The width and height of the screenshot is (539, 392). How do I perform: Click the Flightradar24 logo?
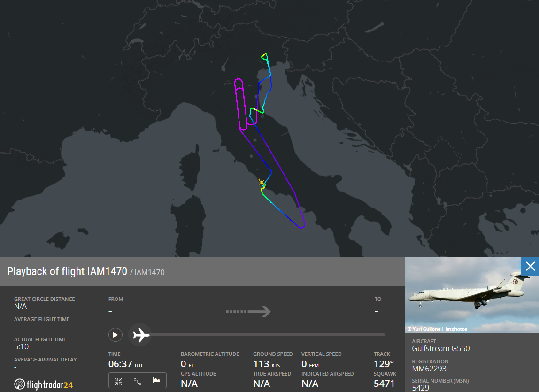[x=44, y=384]
